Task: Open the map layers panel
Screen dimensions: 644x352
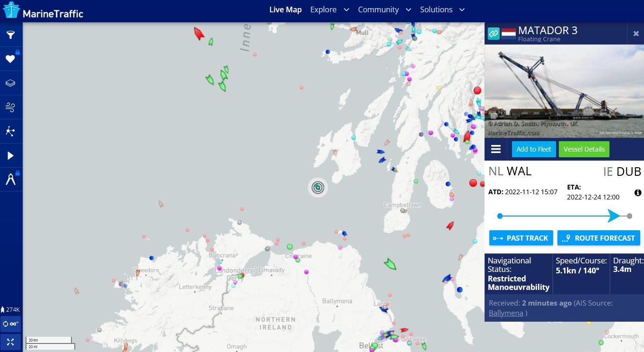Action: click(10, 83)
